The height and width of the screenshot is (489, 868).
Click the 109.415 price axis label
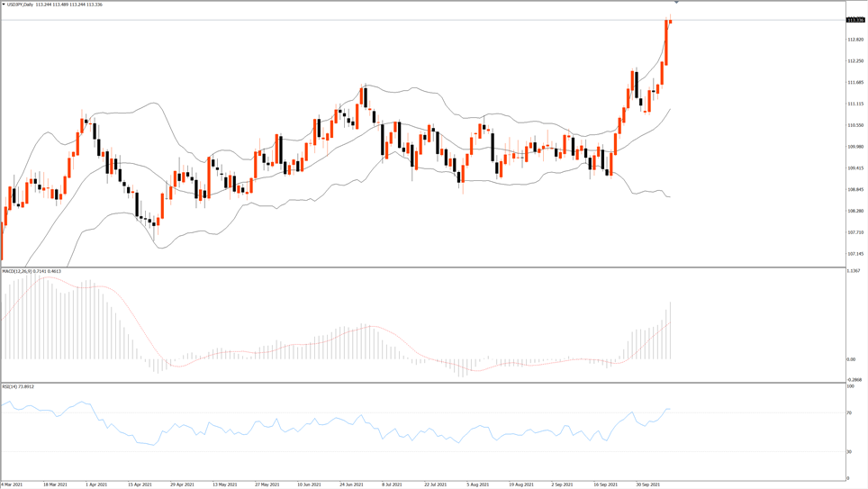click(x=855, y=168)
